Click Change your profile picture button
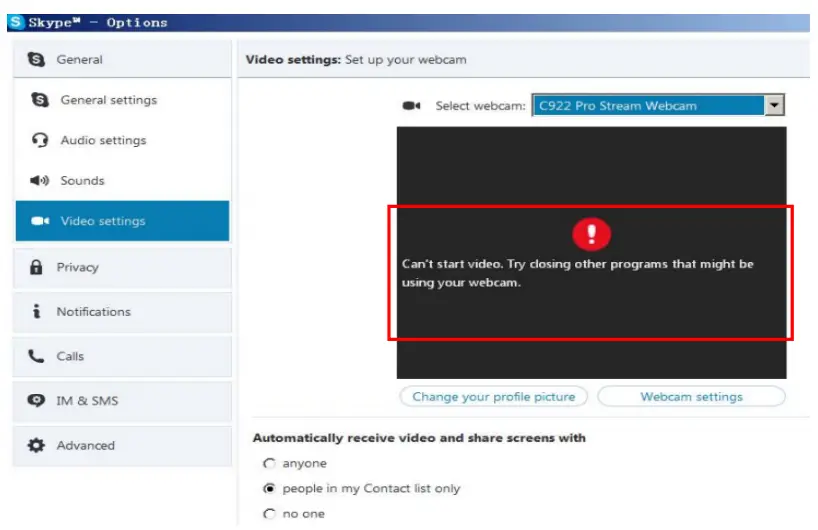Screen dimensions: 818x530 pos(494,397)
